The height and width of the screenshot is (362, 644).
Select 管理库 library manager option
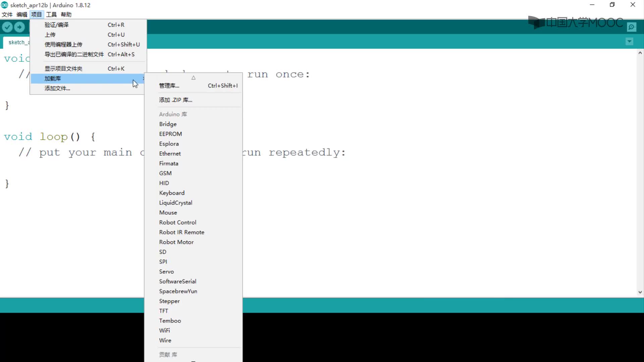tap(169, 85)
